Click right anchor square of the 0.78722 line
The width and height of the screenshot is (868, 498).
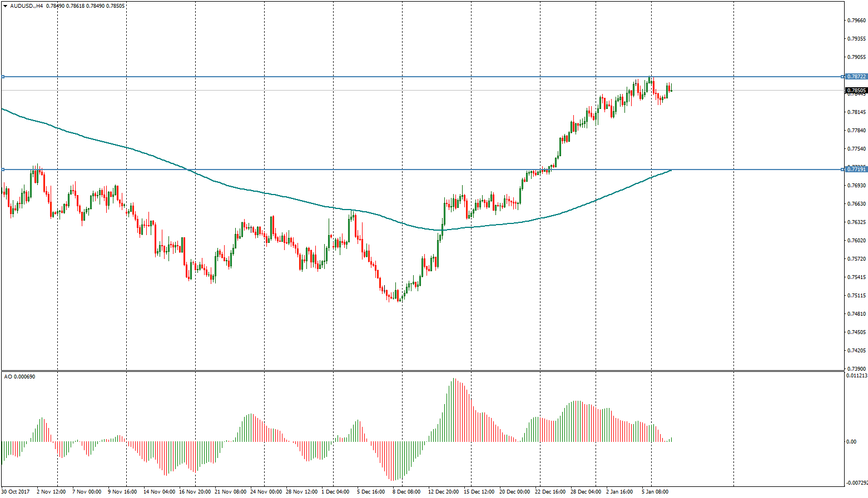(x=844, y=77)
